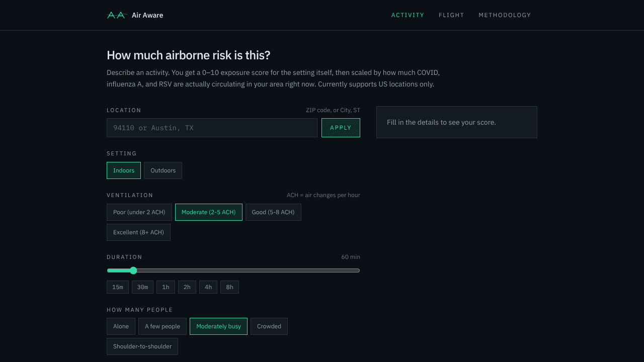This screenshot has height=362, width=644.
Task: Select Alone for how many people
Action: coord(121,326)
